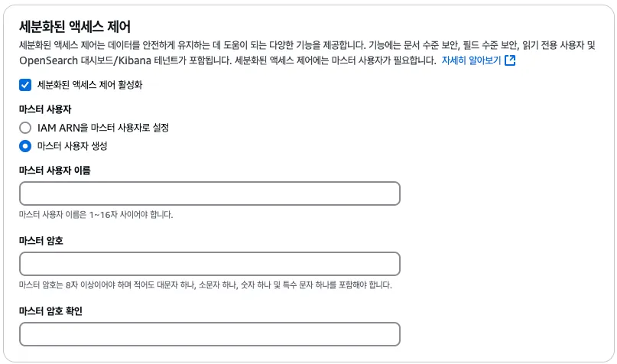The width and height of the screenshot is (617, 364).
Task: Click into the 마스터 암호 input field
Action: pos(209,264)
